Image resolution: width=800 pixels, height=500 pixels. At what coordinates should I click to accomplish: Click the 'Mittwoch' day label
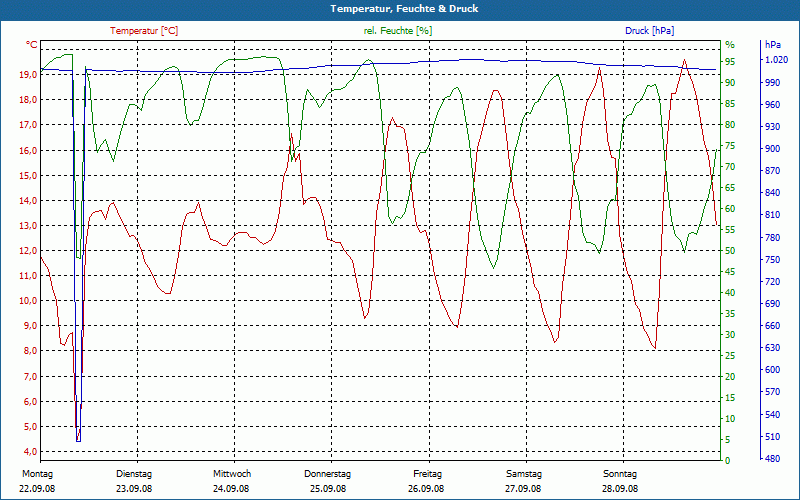coord(232,474)
